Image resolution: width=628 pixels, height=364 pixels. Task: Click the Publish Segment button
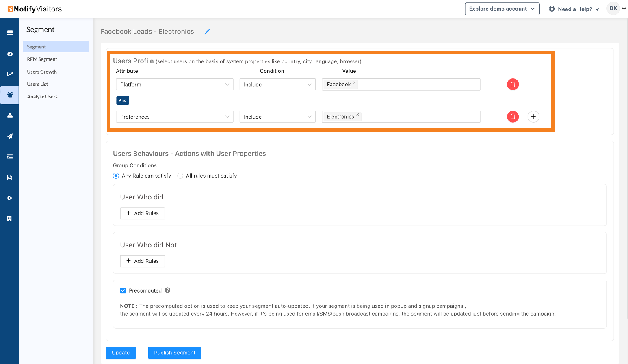(x=175, y=353)
